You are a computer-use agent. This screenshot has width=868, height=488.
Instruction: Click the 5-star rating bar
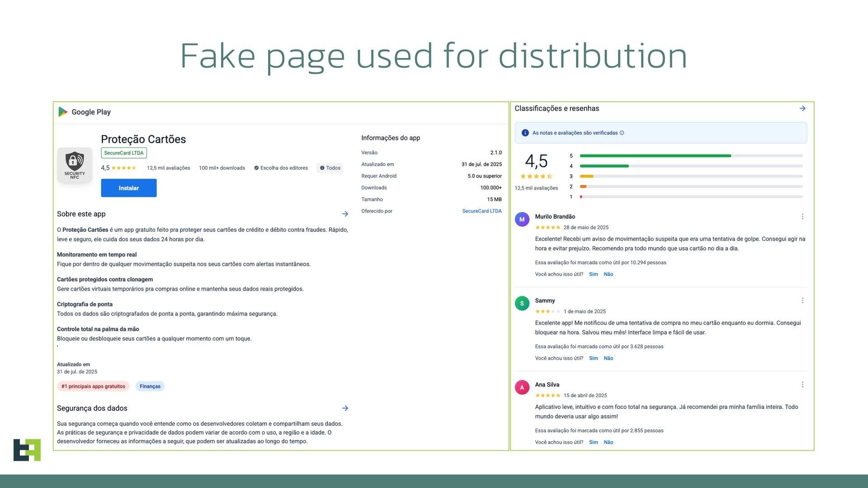pyautogui.click(x=691, y=156)
